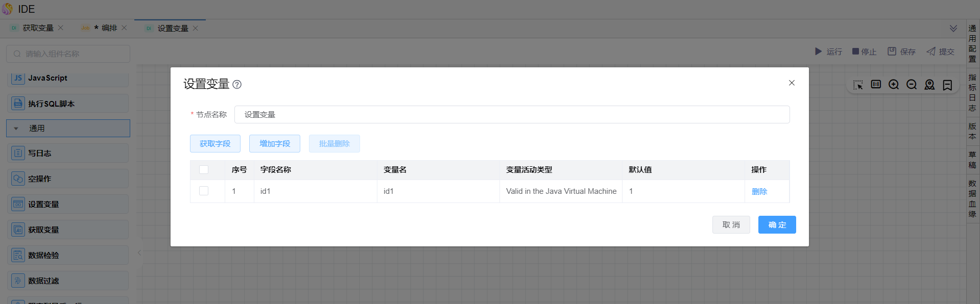
Task: Click the help icon beside 设置变量 title
Action: point(237,85)
